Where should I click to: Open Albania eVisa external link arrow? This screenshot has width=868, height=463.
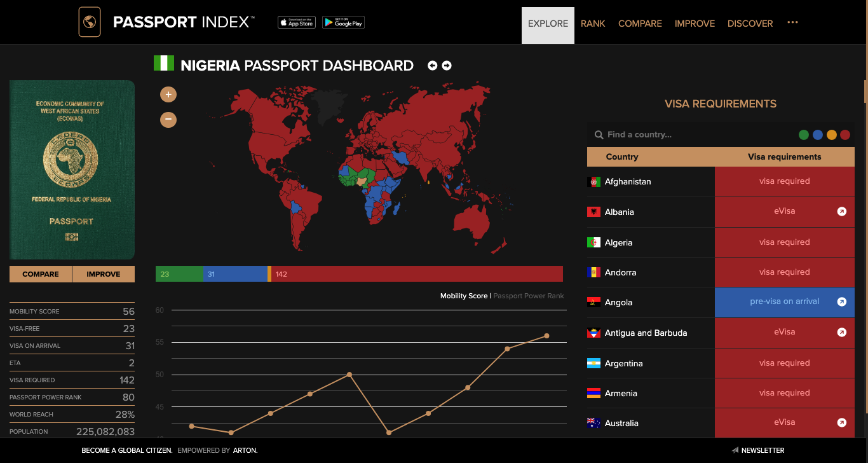click(x=842, y=212)
